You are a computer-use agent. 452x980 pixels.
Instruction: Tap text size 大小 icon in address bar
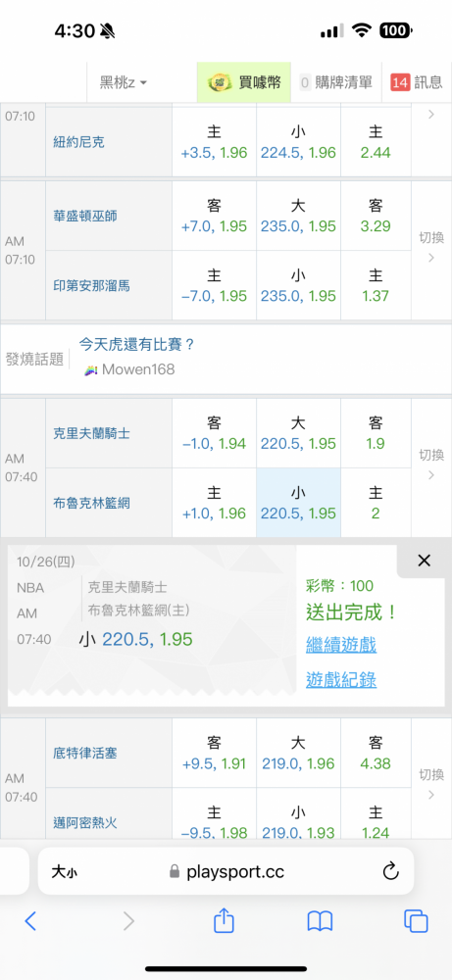click(x=65, y=872)
